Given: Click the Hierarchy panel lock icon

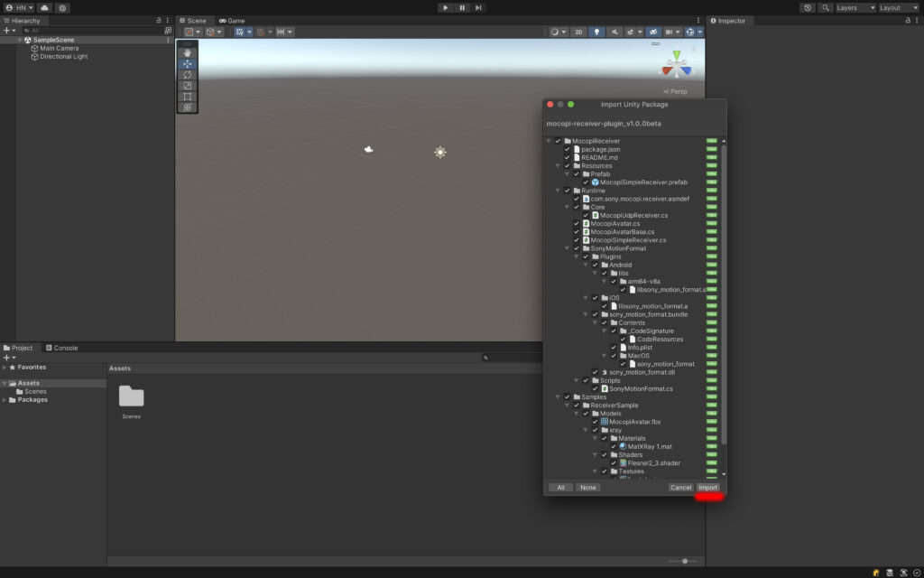Looking at the screenshot, I should [159, 20].
